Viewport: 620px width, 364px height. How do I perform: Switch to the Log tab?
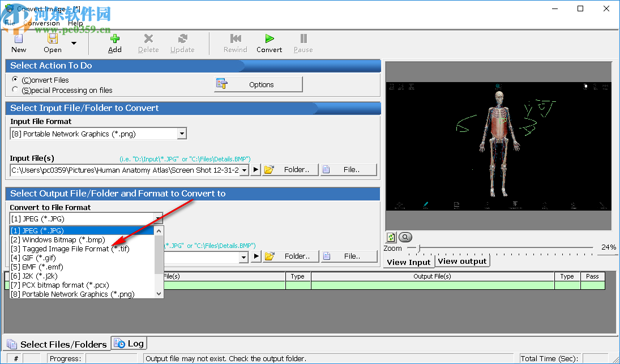pyautogui.click(x=129, y=343)
